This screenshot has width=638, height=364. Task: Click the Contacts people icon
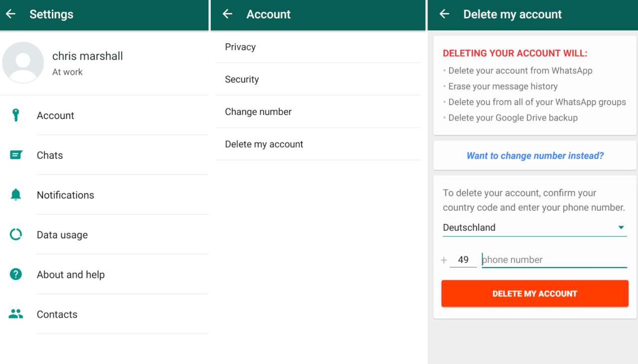click(x=16, y=314)
